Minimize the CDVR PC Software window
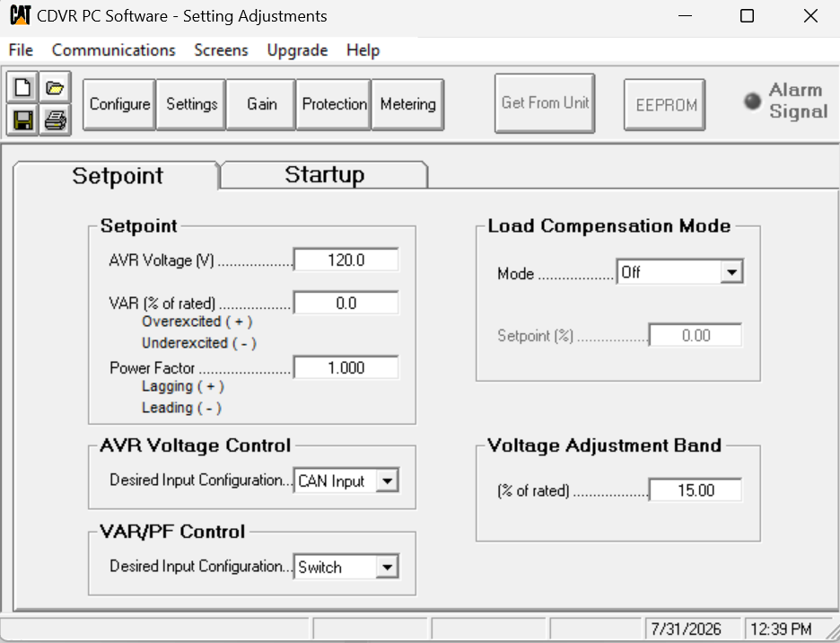 click(685, 16)
